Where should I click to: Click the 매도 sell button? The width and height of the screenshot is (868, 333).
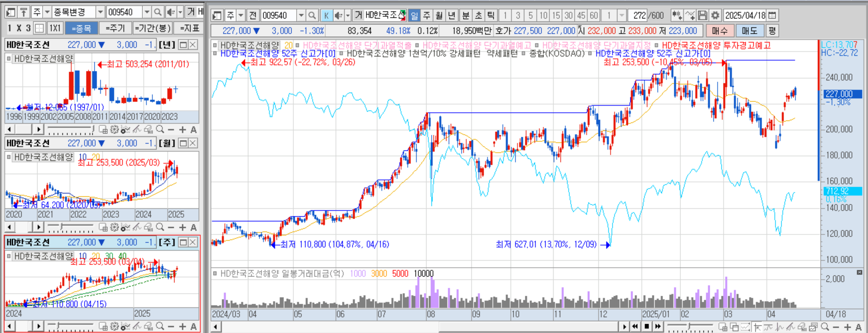[750, 31]
